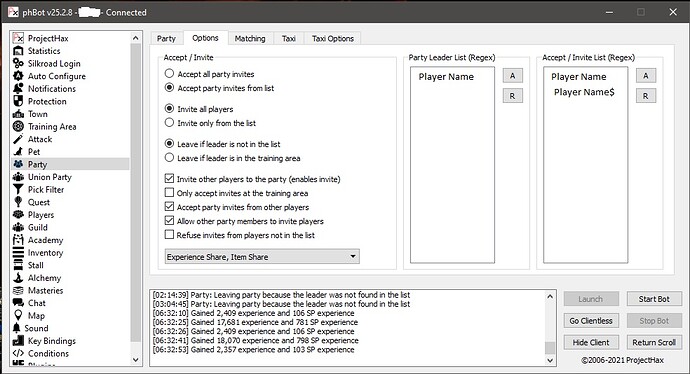Uncheck Invite other players to the party
Image resolution: width=690 pixels, height=374 pixels.
pyautogui.click(x=169, y=179)
